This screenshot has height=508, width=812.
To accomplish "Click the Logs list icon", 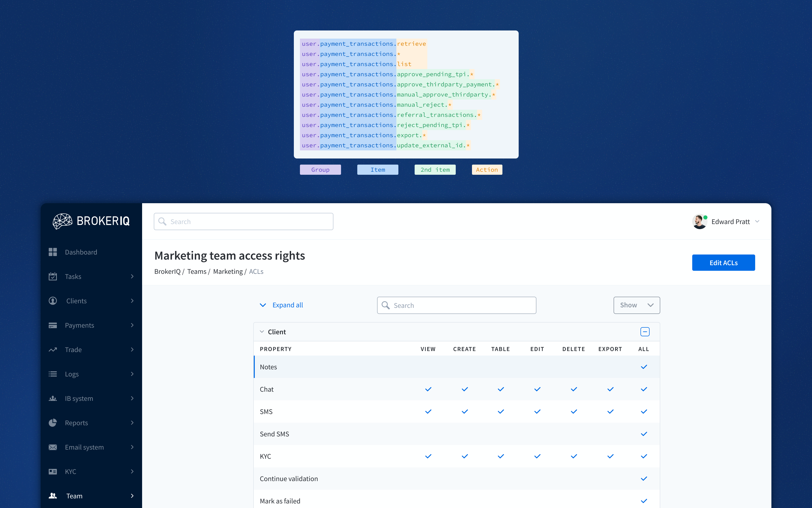I will (x=53, y=374).
